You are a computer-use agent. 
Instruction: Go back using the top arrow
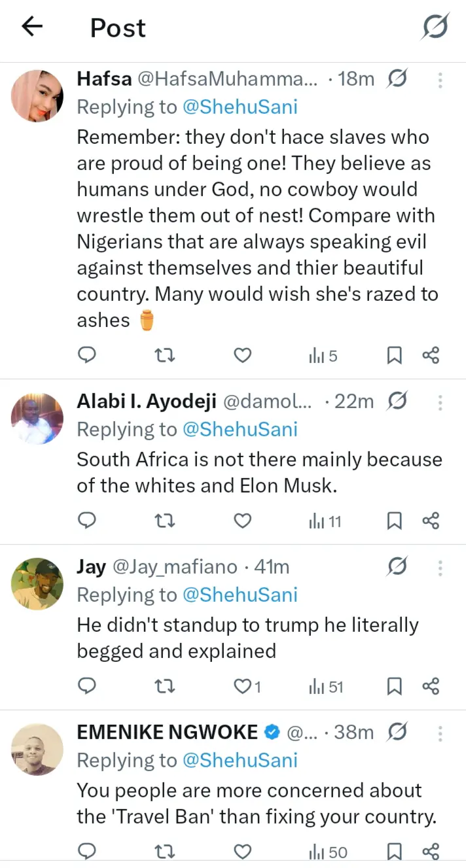[31, 27]
